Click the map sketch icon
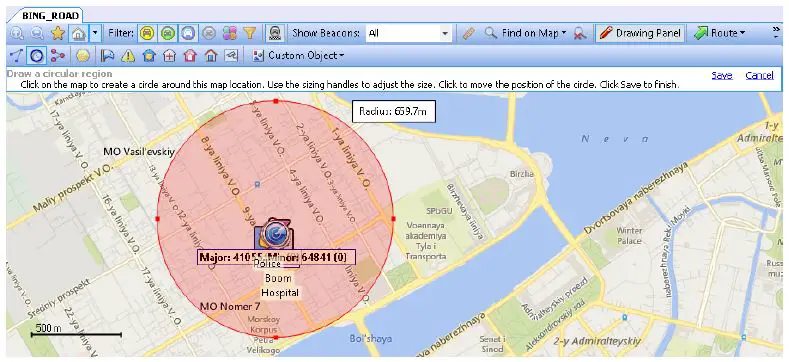This screenshot has height=362, width=789. (230, 55)
